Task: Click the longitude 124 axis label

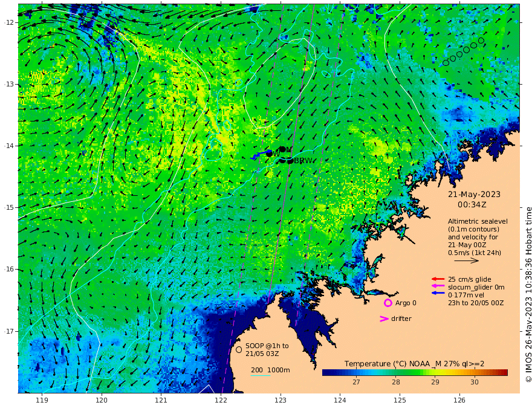Action: 340,400
